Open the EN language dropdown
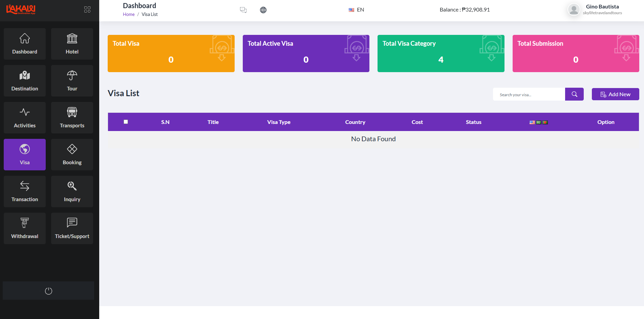 pos(357,10)
